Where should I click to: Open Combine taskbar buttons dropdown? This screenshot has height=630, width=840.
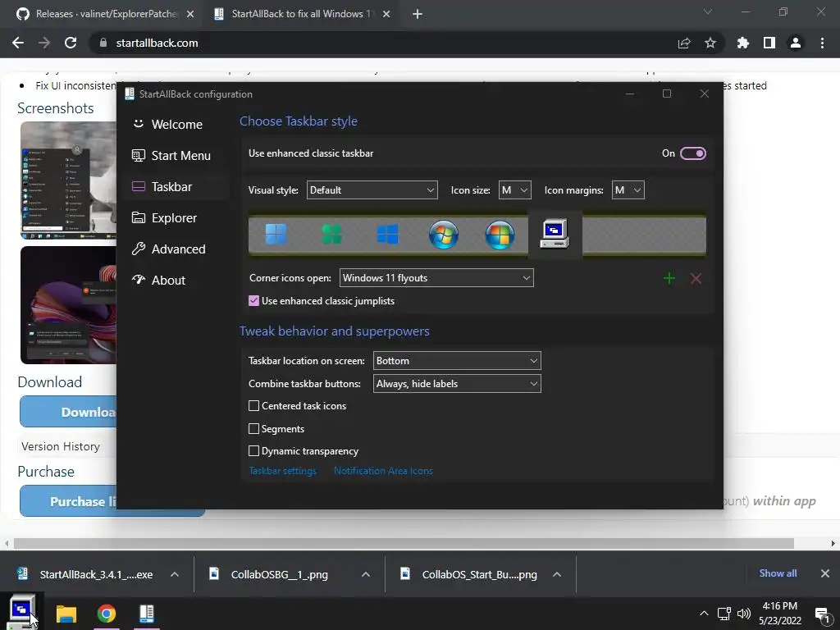pos(457,384)
